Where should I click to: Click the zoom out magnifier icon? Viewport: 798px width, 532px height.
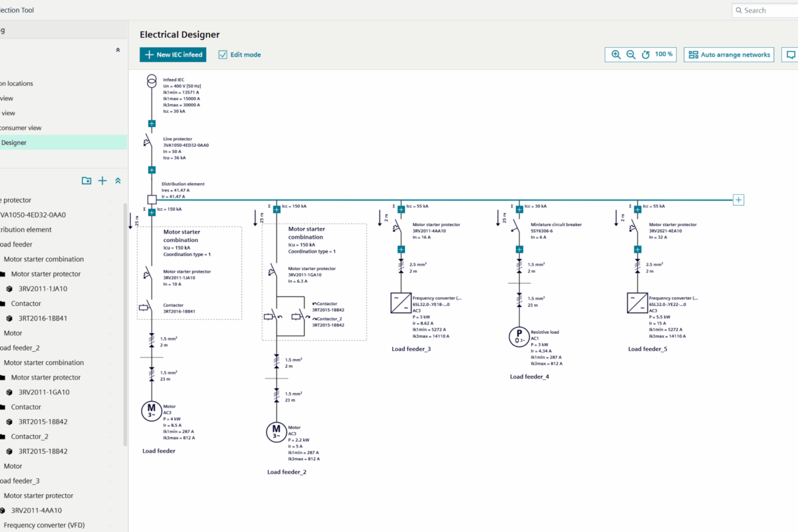pyautogui.click(x=630, y=55)
